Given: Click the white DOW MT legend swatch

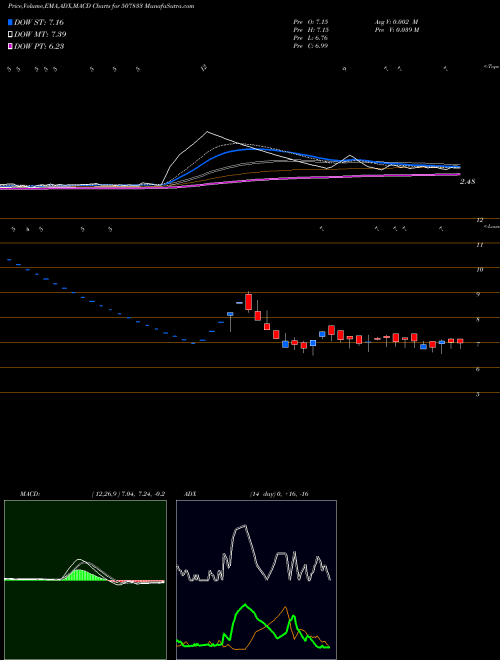Looking at the screenshot, I should 11,34.
